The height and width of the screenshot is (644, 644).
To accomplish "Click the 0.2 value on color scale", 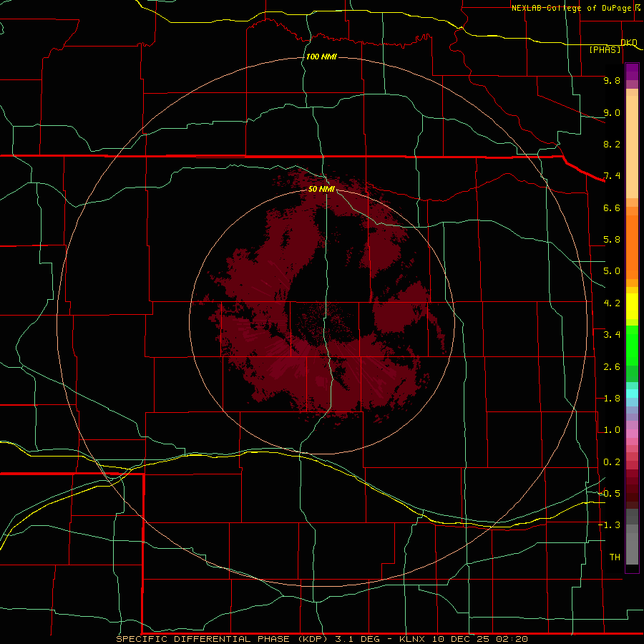I will 612,462.
